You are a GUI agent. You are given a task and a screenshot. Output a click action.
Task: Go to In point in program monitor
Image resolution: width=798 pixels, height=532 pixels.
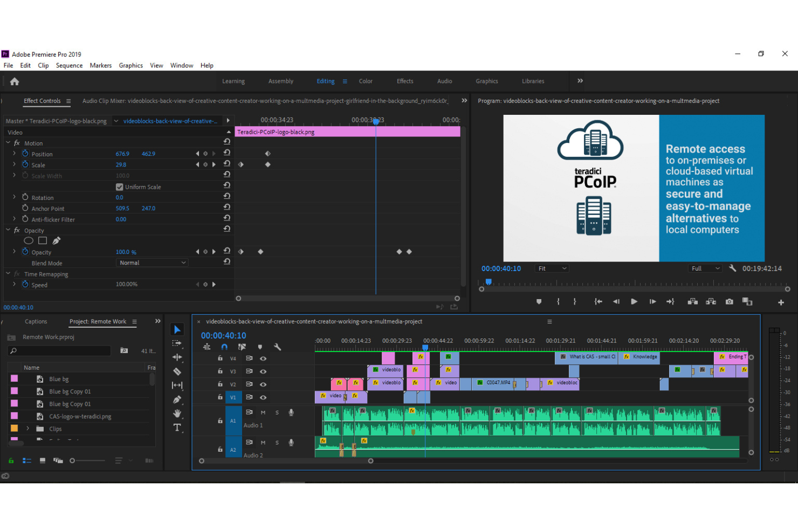598,302
